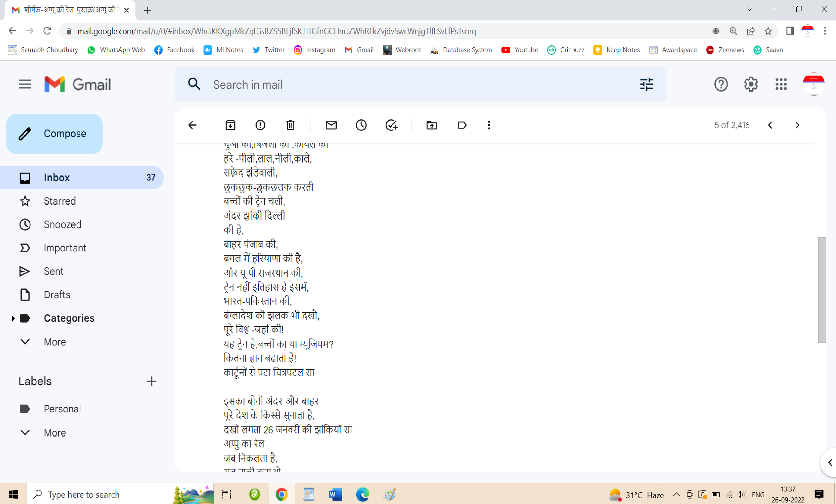Open the WhatsApp Web bookmark
Image resolution: width=836 pixels, height=504 pixels.
(116, 50)
